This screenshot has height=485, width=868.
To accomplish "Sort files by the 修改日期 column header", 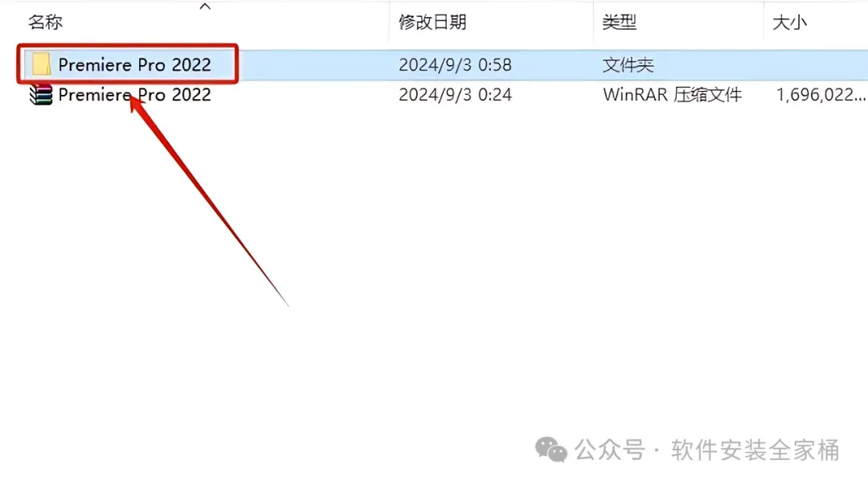I will point(432,23).
